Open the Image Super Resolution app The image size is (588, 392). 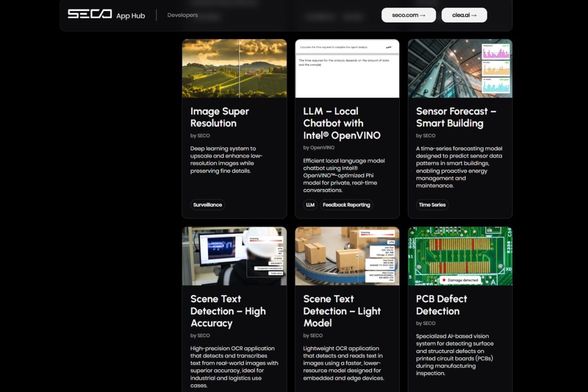220,117
